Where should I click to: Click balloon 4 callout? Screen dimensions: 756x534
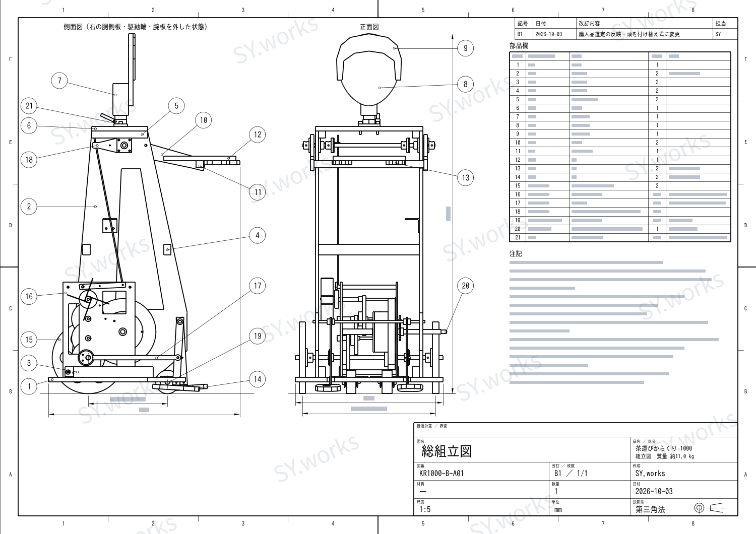[x=258, y=235]
